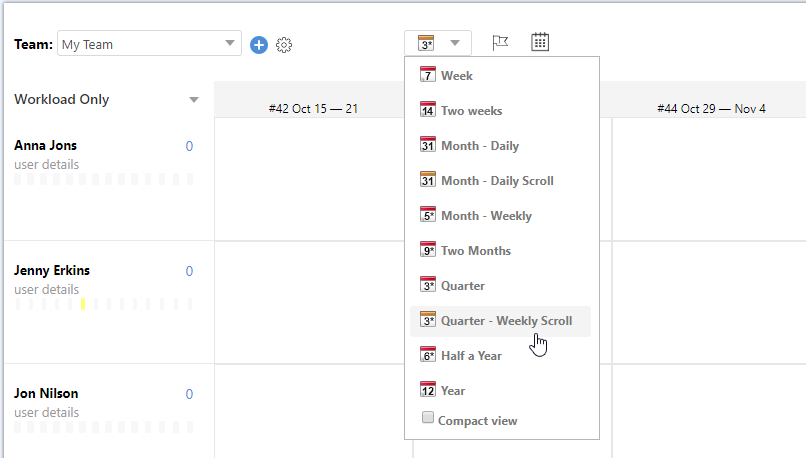Click Jenny Erkins' workload bar
The height and width of the screenshot is (458, 806).
point(104,304)
